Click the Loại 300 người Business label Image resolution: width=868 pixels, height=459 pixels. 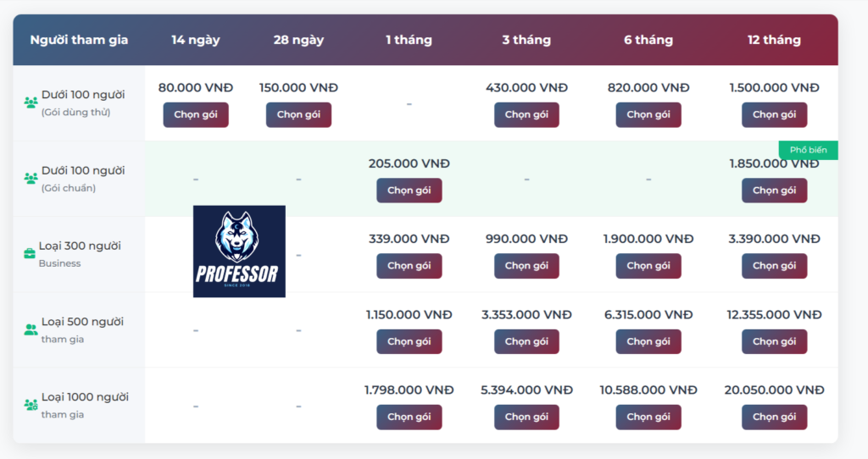pos(80,254)
